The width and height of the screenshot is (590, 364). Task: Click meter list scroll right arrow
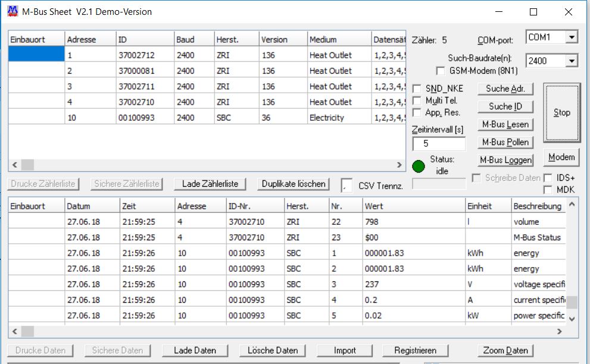pyautogui.click(x=399, y=165)
